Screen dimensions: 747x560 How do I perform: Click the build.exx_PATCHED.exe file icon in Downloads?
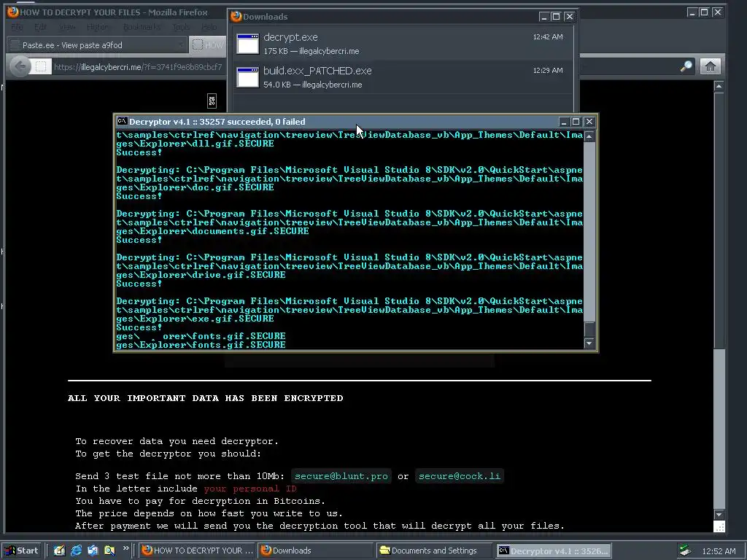click(248, 77)
